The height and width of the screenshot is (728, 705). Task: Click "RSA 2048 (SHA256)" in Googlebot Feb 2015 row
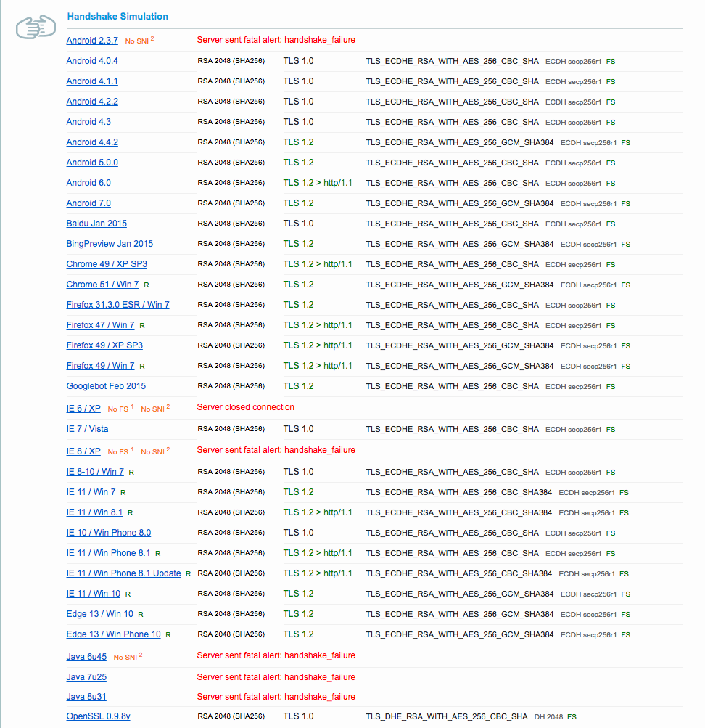(x=231, y=386)
